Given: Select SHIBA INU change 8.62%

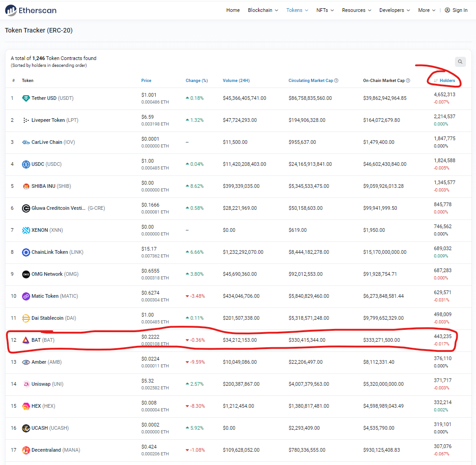Looking at the screenshot, I should click(195, 186).
